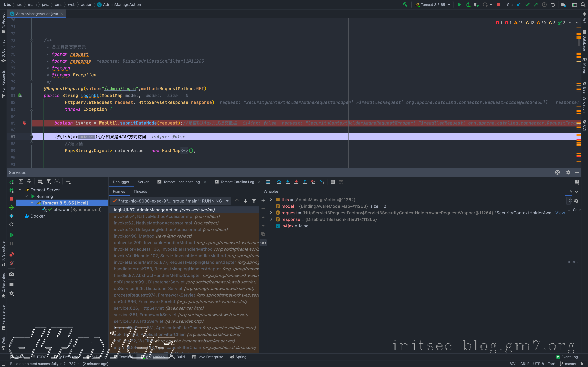The image size is (588, 367).
Task: Click the Step Into debugger icon
Action: 288,182
